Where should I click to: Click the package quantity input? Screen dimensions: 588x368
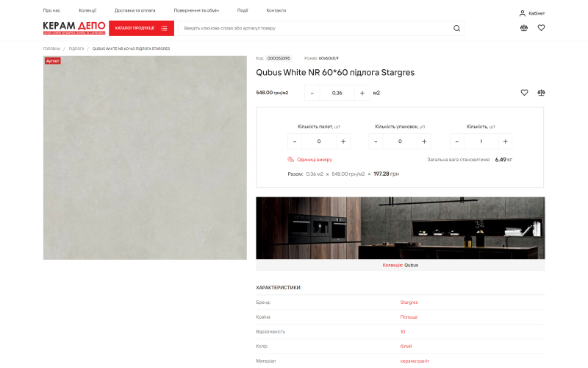(400, 141)
